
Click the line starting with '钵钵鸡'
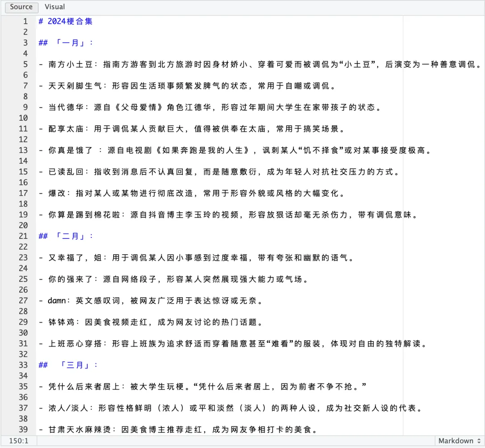(x=151, y=322)
